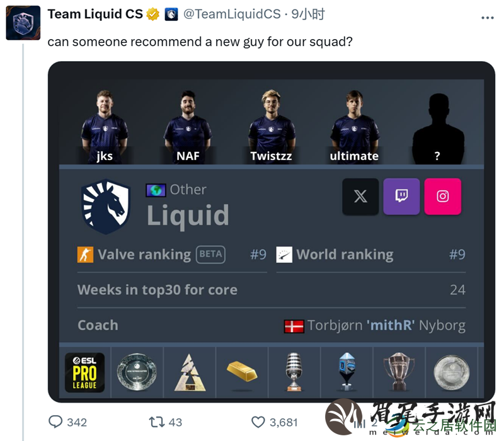This screenshot has height=441, width=504.
Task: Click the gold bar trophy icon
Action: coord(242,372)
